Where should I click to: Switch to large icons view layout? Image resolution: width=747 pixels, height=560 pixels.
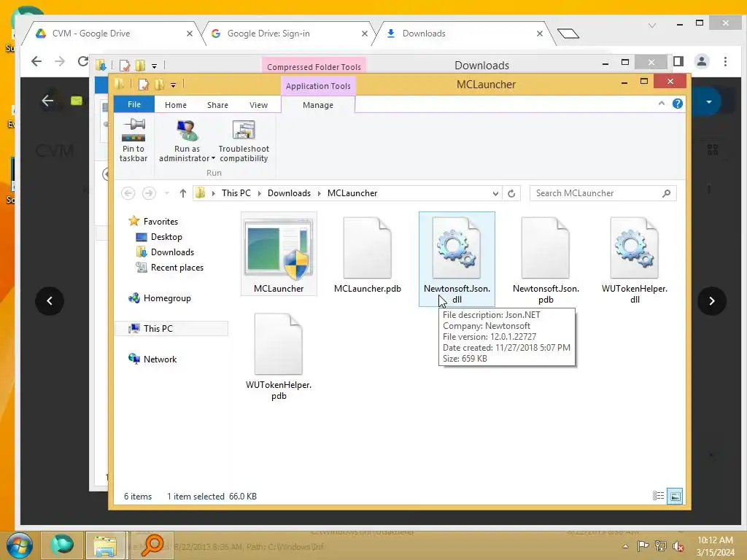click(x=675, y=496)
